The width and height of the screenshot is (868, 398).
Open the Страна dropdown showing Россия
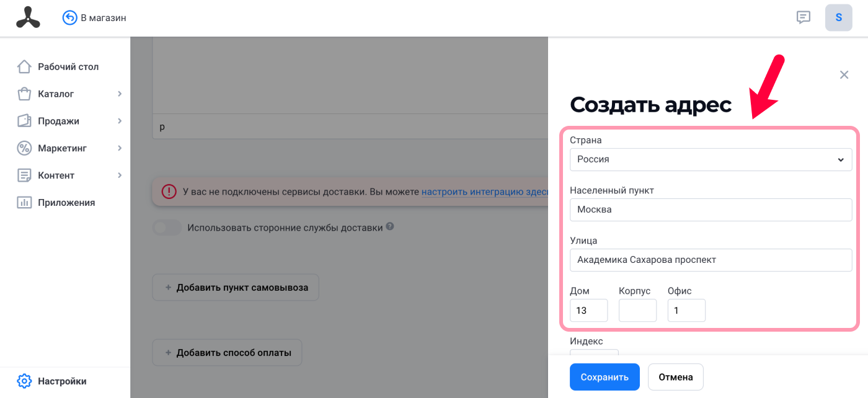(711, 159)
